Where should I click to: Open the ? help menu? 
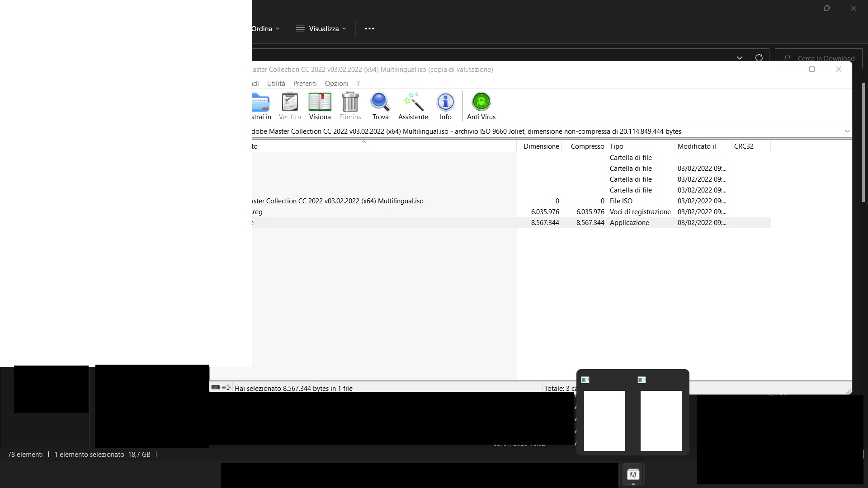(358, 84)
